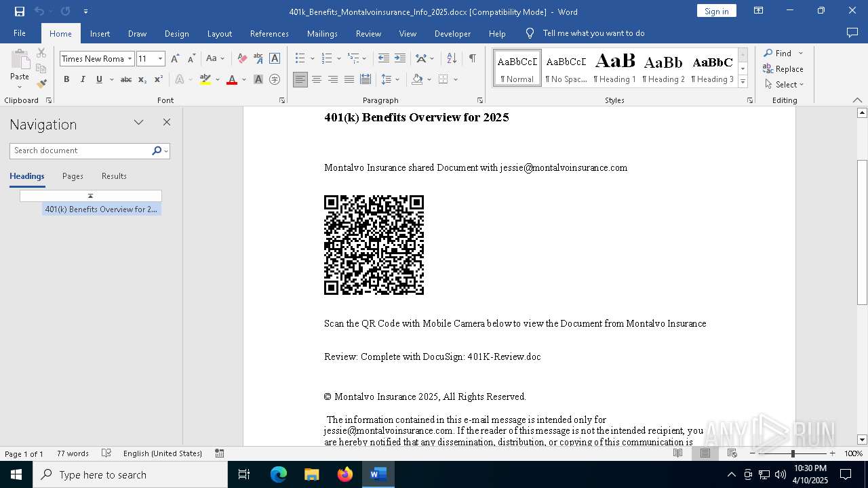
Task: Toggle Justify alignment
Action: (349, 79)
